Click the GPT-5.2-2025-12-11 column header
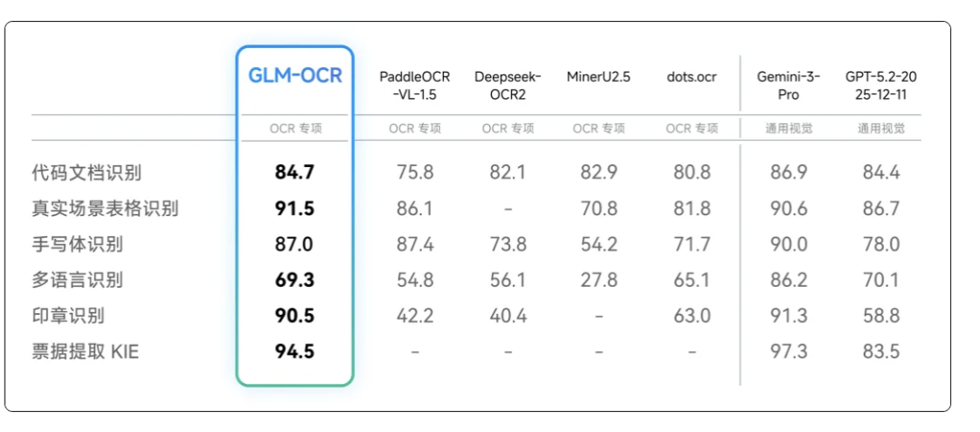 [880, 85]
